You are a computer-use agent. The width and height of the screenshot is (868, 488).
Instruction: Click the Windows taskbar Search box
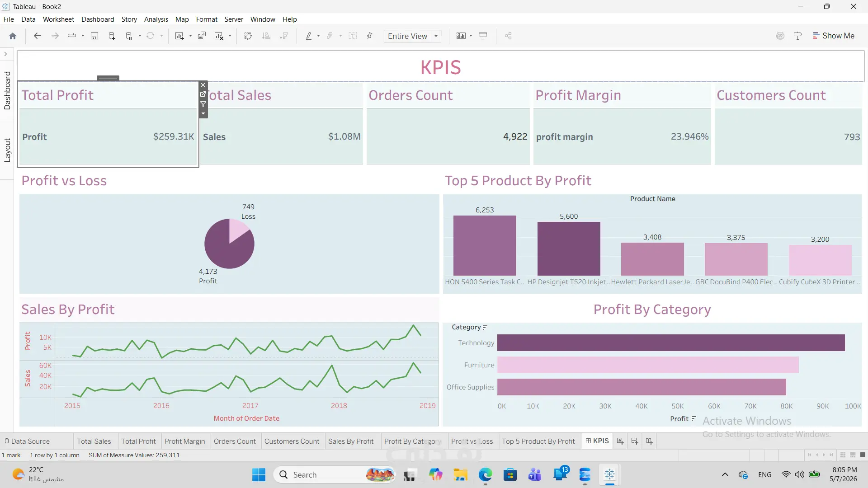coord(335,475)
